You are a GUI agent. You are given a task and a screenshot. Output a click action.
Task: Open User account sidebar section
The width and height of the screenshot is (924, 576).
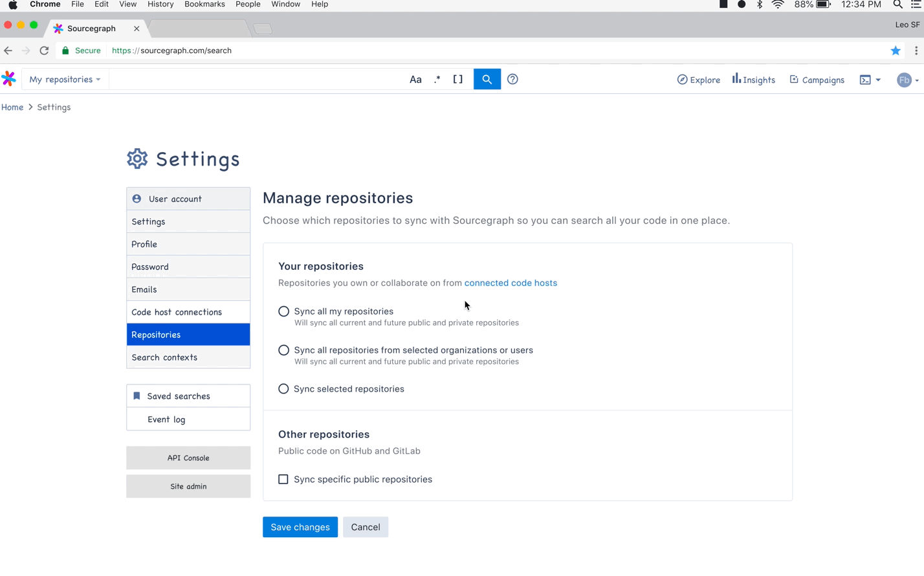(188, 199)
